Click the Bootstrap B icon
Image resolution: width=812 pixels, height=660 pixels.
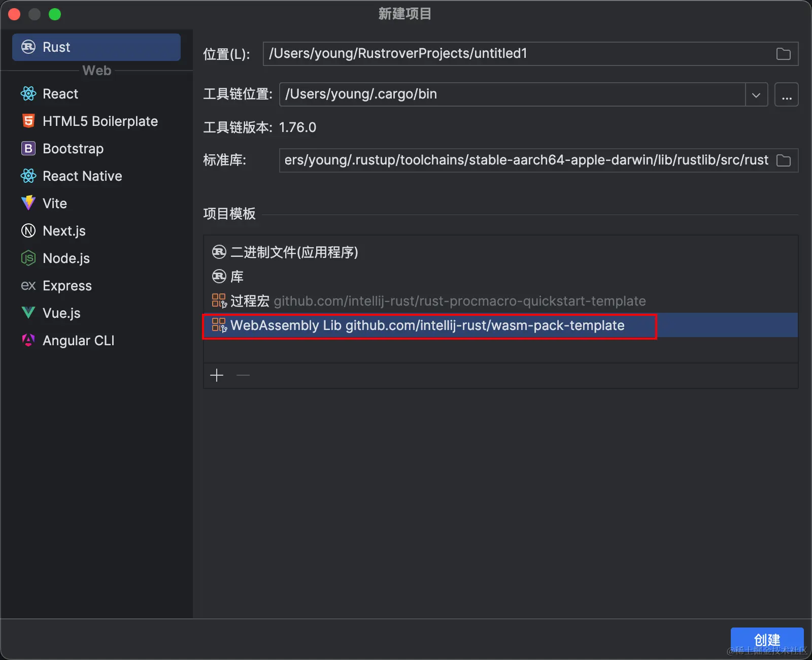[28, 149]
